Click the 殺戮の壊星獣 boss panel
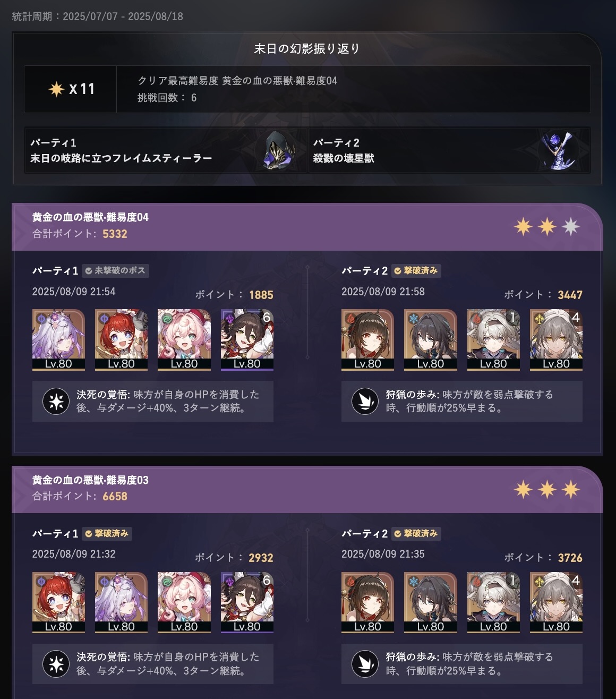Image resolution: width=616 pixels, height=699 pixels. pos(449,150)
